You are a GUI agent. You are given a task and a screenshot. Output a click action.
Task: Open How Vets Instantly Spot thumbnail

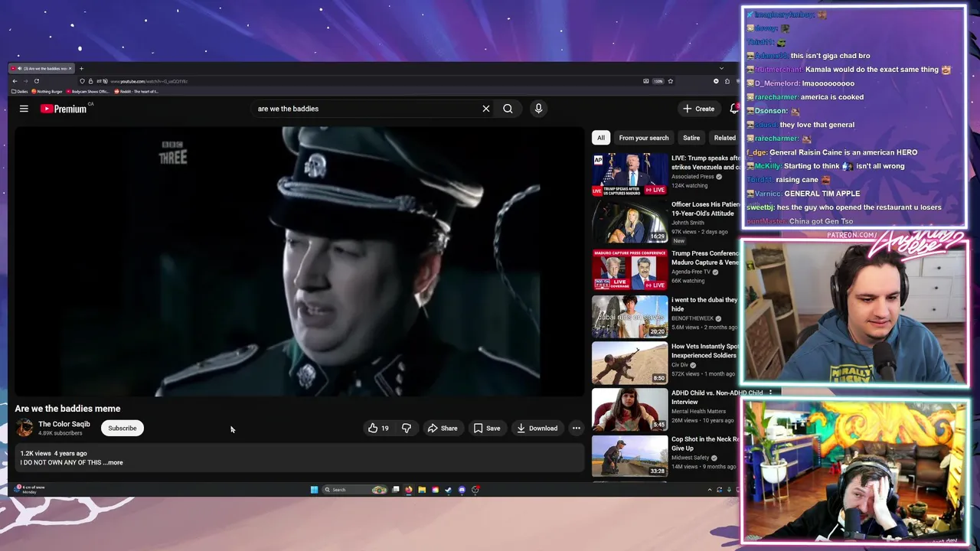629,362
